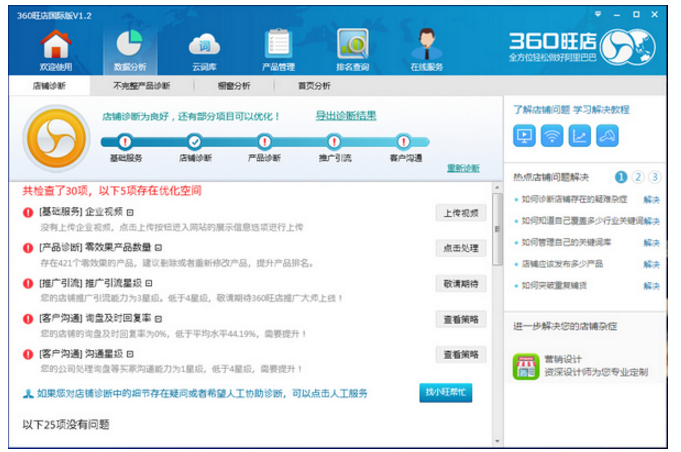The height and width of the screenshot is (452, 681).
Task: Select the 推广引流 progress step
Action: (334, 142)
